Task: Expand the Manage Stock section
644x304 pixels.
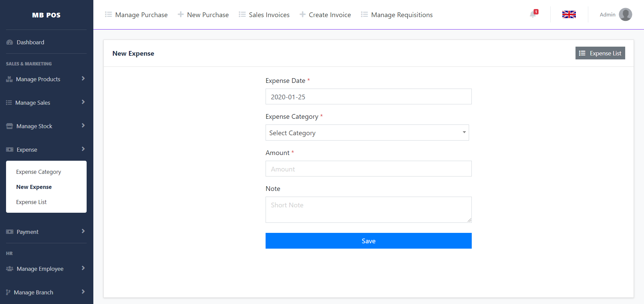Action: 83,126
